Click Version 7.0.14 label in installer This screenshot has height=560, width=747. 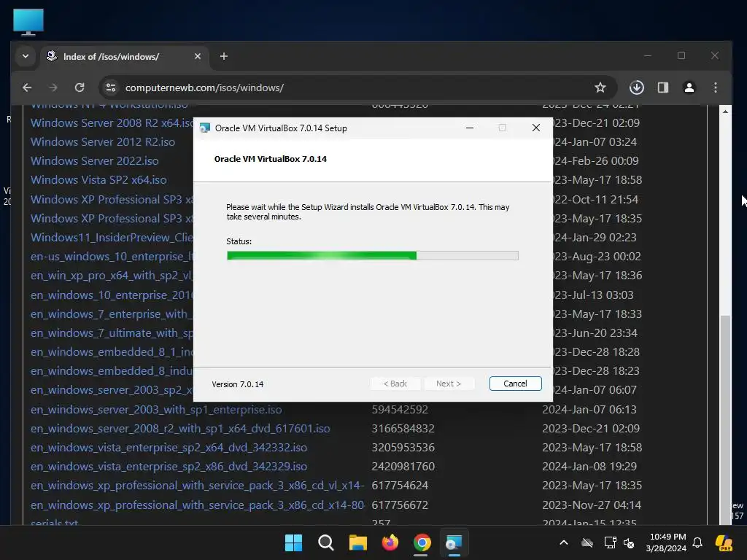pyautogui.click(x=237, y=384)
